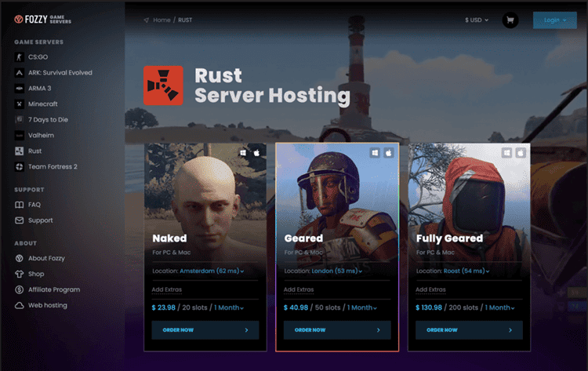This screenshot has height=371, width=588.
Task: Order the Naked plan now
Action: point(205,330)
